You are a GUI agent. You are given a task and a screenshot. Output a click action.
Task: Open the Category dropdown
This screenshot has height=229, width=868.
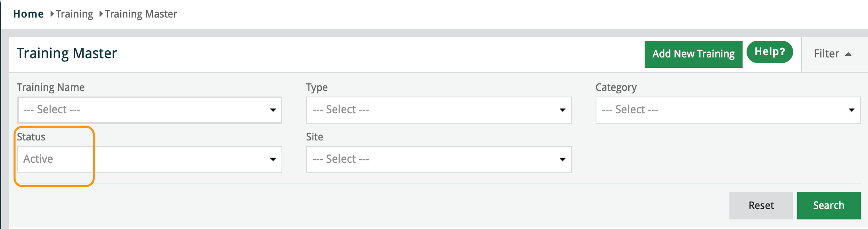[727, 110]
